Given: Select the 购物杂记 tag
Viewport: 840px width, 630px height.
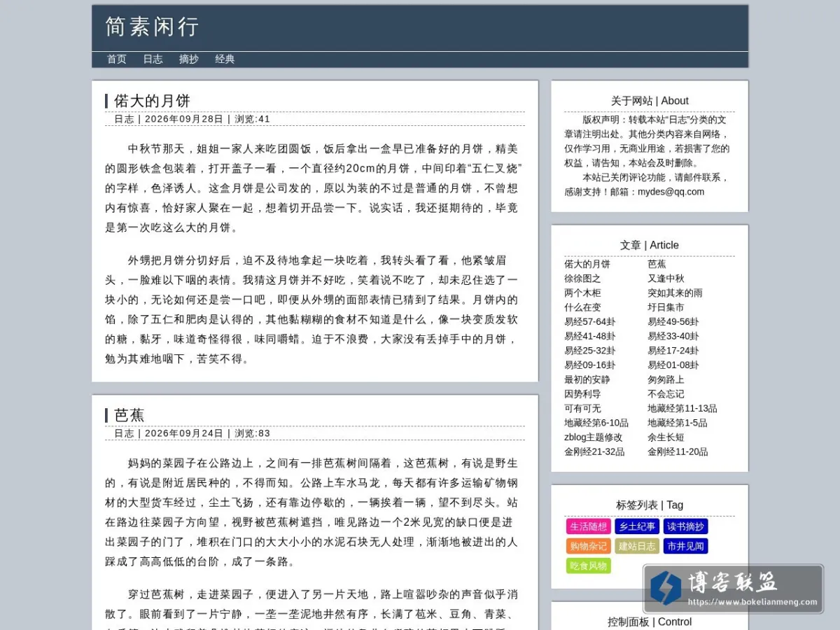Looking at the screenshot, I should click(589, 546).
